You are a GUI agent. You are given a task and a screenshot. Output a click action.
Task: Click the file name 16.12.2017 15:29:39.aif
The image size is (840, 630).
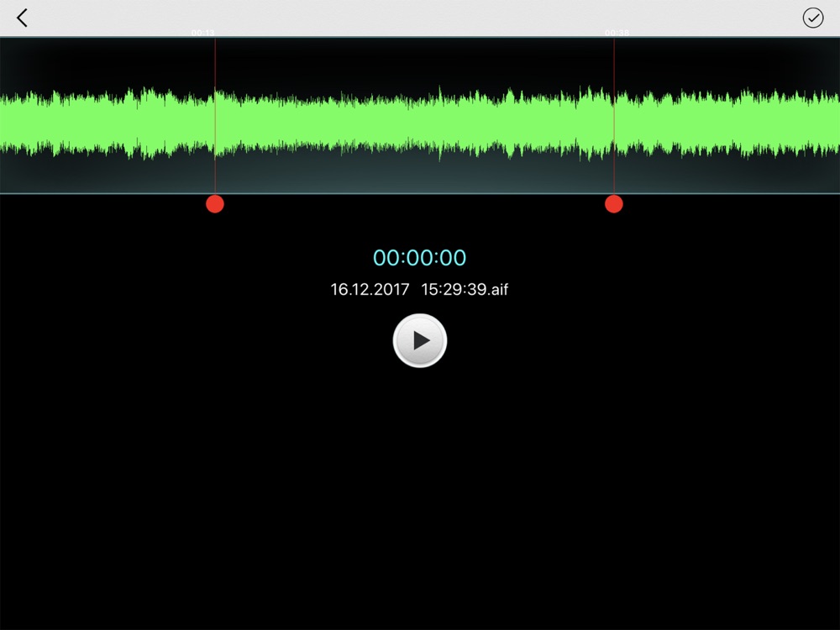tap(419, 289)
